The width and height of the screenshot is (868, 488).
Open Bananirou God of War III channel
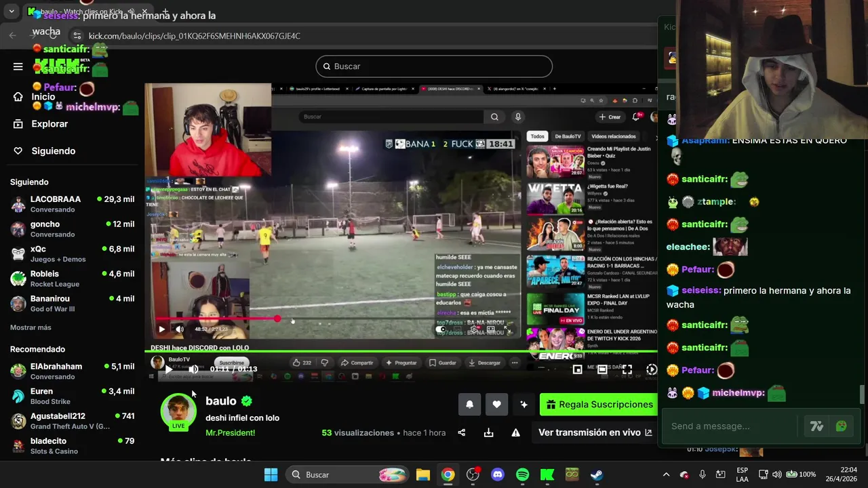coord(72,303)
